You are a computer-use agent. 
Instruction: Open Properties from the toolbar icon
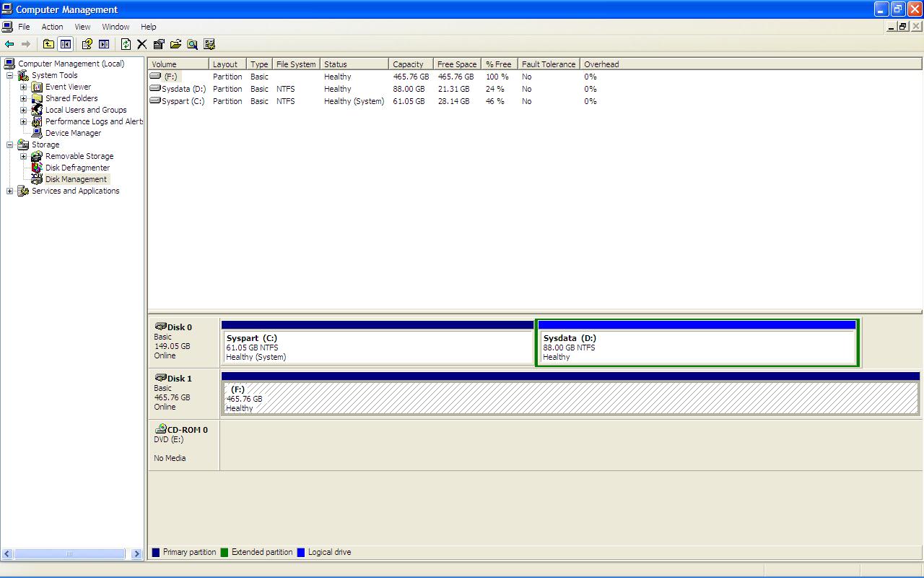[x=159, y=44]
